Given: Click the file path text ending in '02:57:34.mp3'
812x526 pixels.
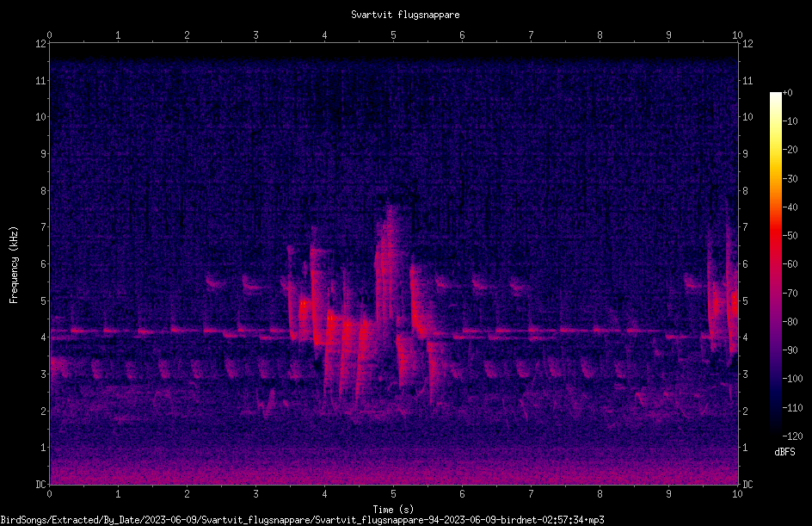Looking at the screenshot, I should pyautogui.click(x=303, y=520).
